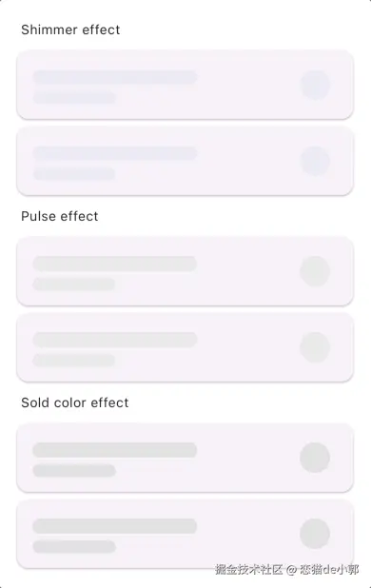This screenshot has height=588, width=371.
Task: Click the Pulse effect heading
Action: click(x=60, y=216)
